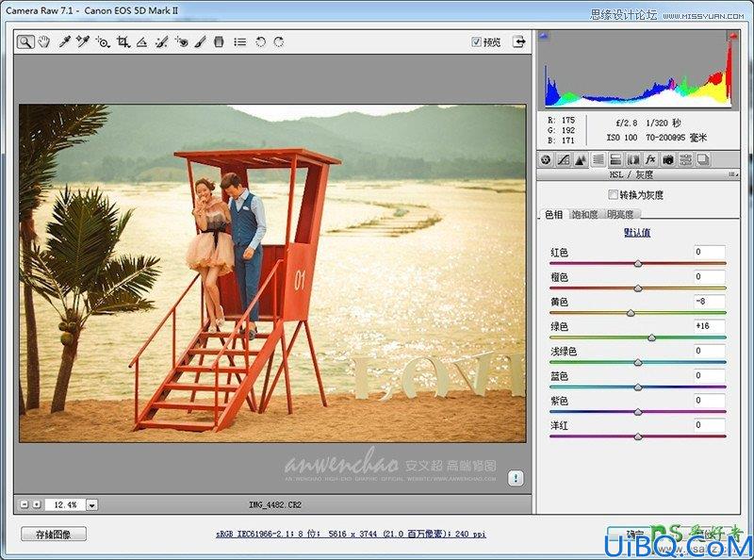
Task: Toggle full screen mode icon
Action: [x=519, y=41]
